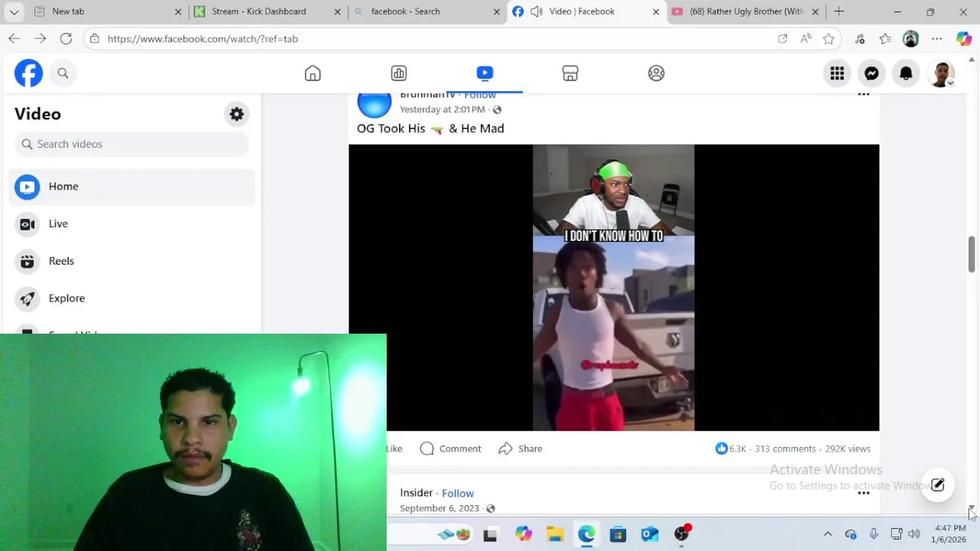
Task: Open the notifications bell
Action: tap(906, 73)
